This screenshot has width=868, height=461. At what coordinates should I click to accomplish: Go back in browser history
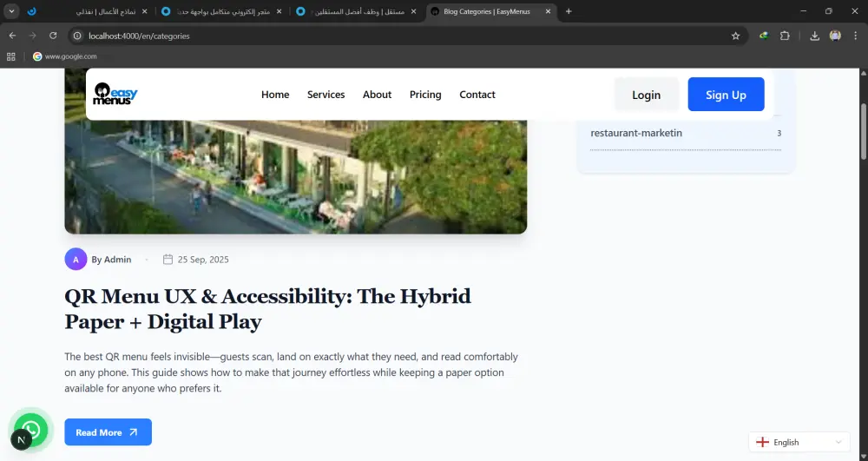[13, 36]
